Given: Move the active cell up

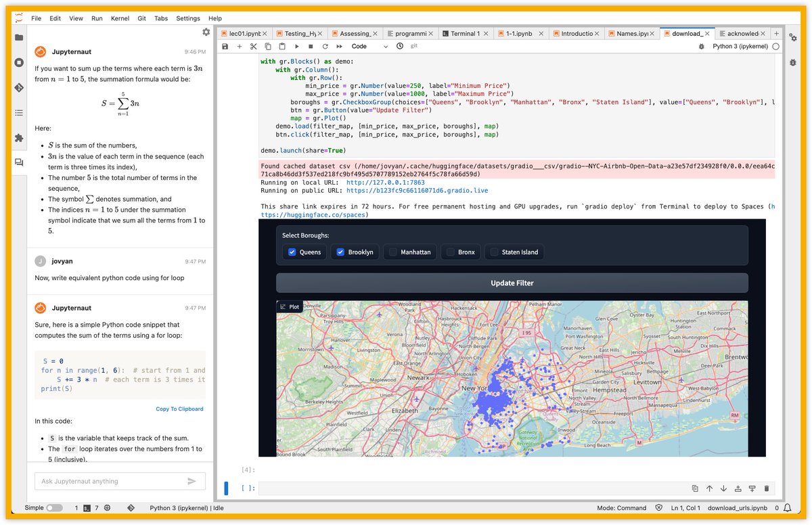Looking at the screenshot, I should tap(709, 488).
